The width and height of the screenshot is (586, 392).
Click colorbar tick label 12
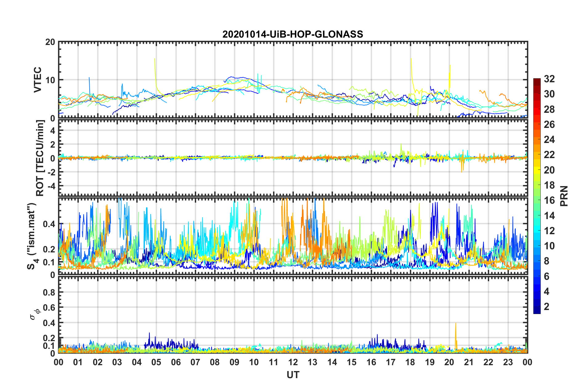[x=549, y=231]
